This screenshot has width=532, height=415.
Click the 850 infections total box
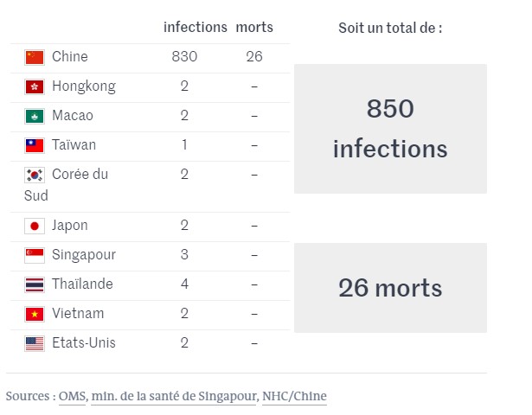click(390, 129)
